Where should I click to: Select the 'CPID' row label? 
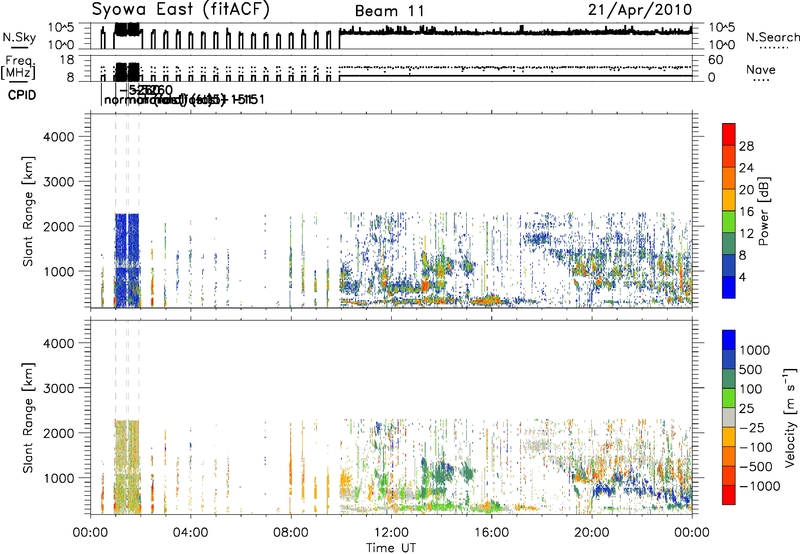(22, 95)
